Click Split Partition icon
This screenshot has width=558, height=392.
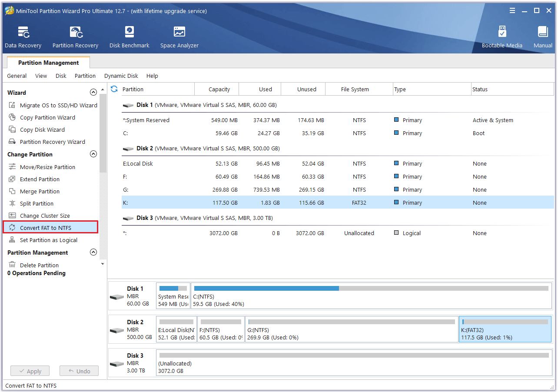click(x=12, y=203)
